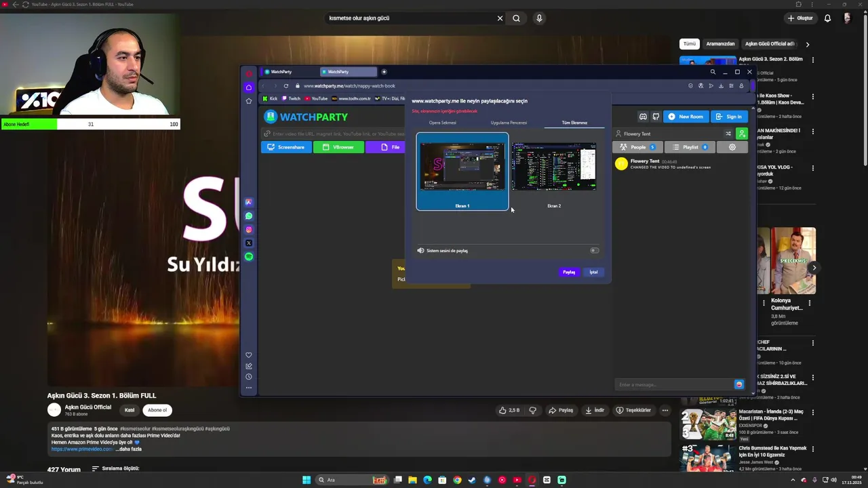The width and height of the screenshot is (868, 488).
Task: Open X (Twitter) in Opera sidebar
Action: pyautogui.click(x=249, y=243)
